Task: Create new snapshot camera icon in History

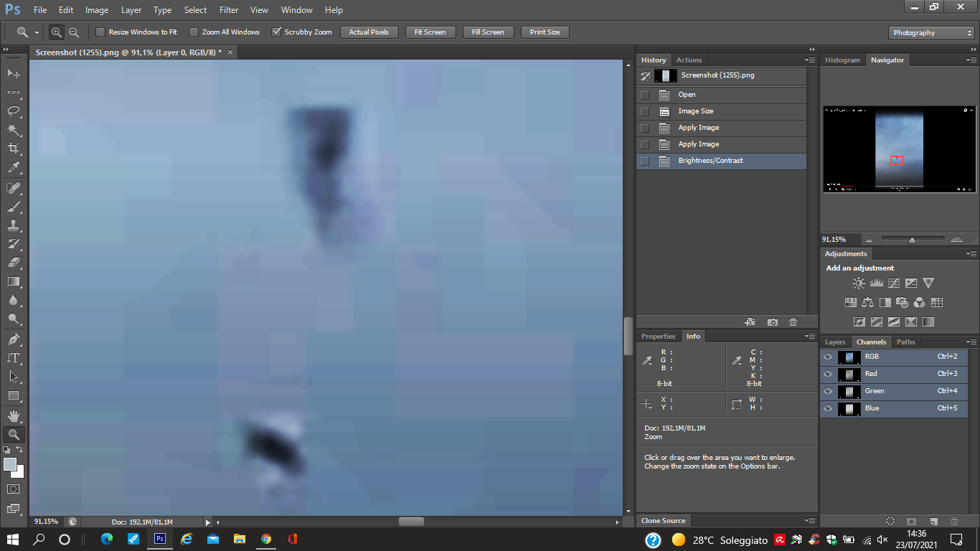Action: 772,322
